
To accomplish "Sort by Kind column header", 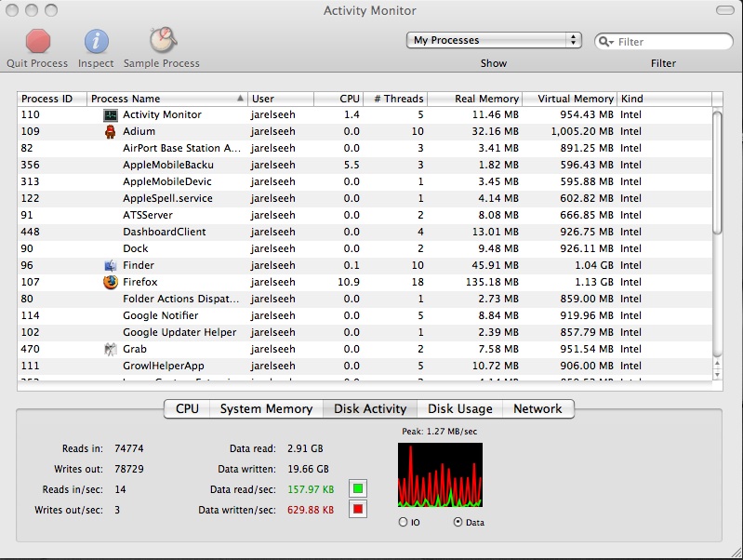I will tap(664, 99).
